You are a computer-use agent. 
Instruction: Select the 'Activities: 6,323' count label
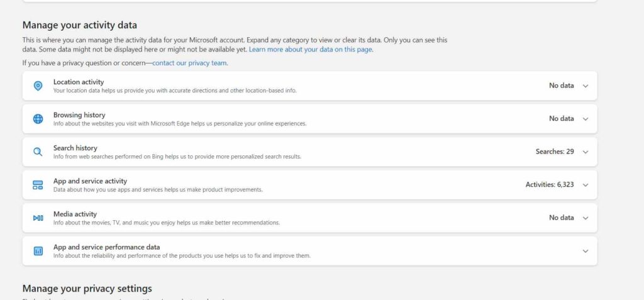[549, 185]
